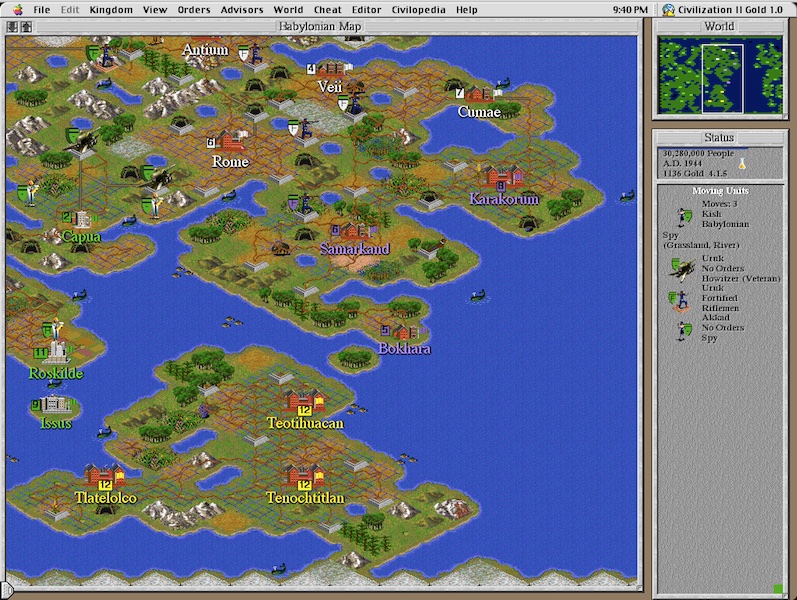Open the View menu
The width and height of the screenshot is (797, 600).
(155, 10)
